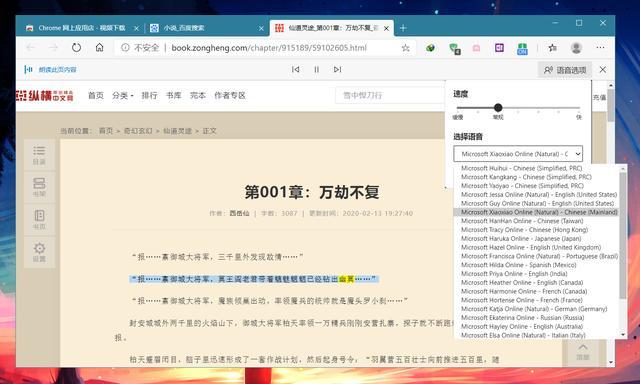Click the voice list scrollbar

[623, 235]
